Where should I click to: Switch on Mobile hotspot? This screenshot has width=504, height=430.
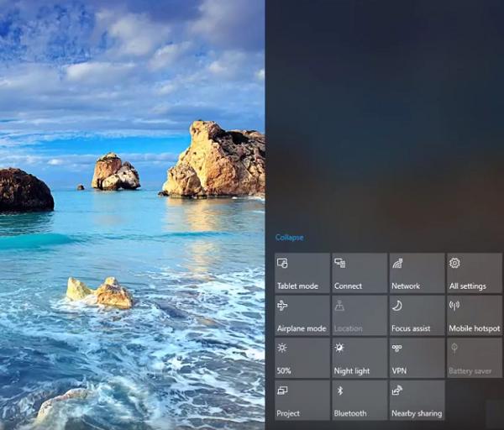click(474, 316)
